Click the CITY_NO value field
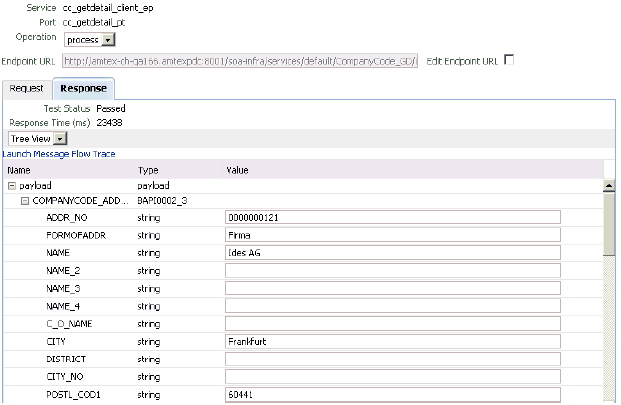Viewport: 621px width, 405px height. click(x=393, y=376)
